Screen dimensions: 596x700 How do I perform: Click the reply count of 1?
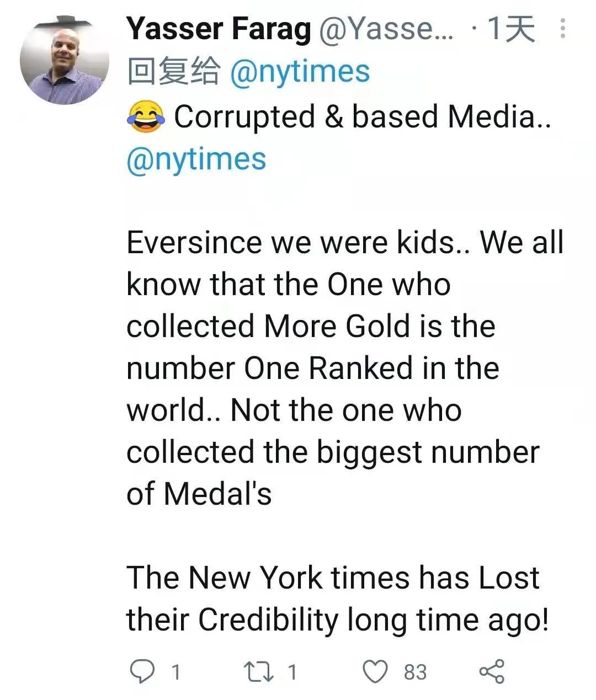click(176, 672)
